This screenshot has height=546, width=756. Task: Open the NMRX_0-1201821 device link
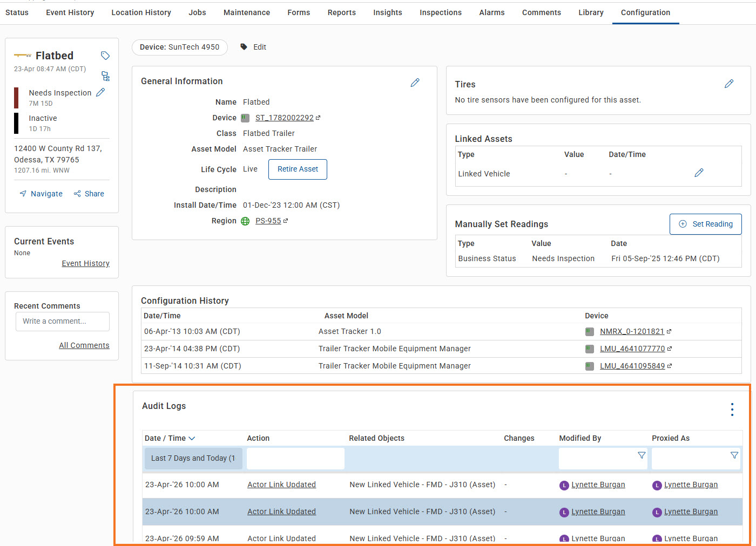pyautogui.click(x=632, y=331)
